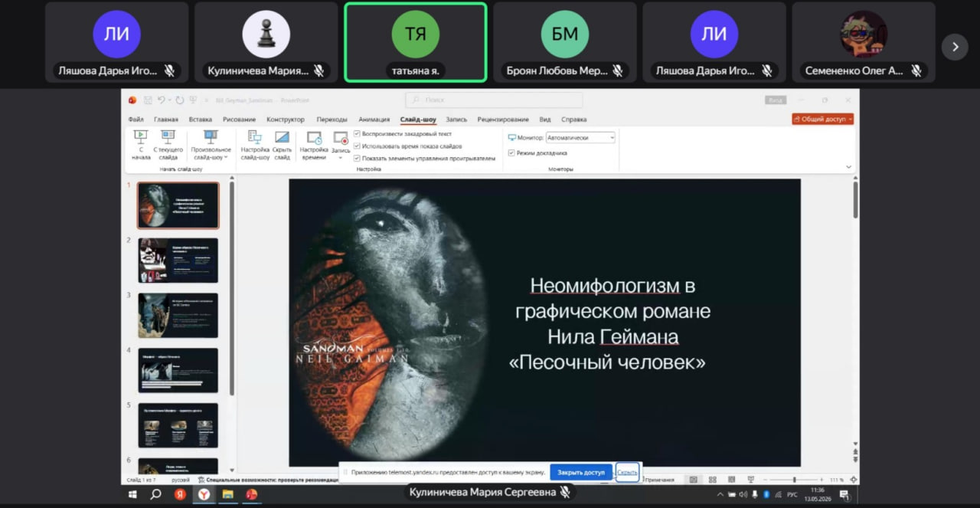Switch to Normal view icon in status bar
The width and height of the screenshot is (980, 508).
pyautogui.click(x=694, y=480)
